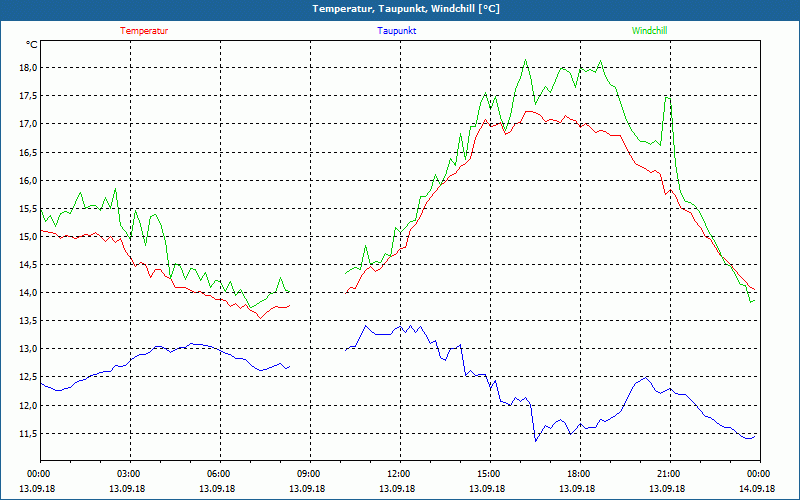Click the 15:00 time axis label
Image resolution: width=800 pixels, height=500 pixels.
point(488,474)
